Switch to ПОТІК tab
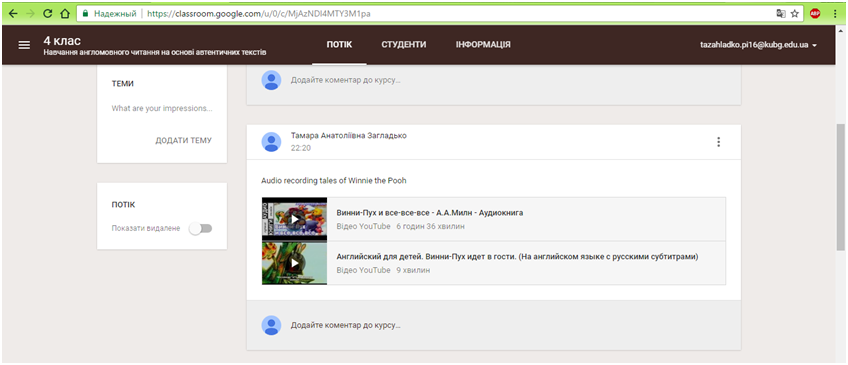848x365 pixels. click(x=340, y=45)
